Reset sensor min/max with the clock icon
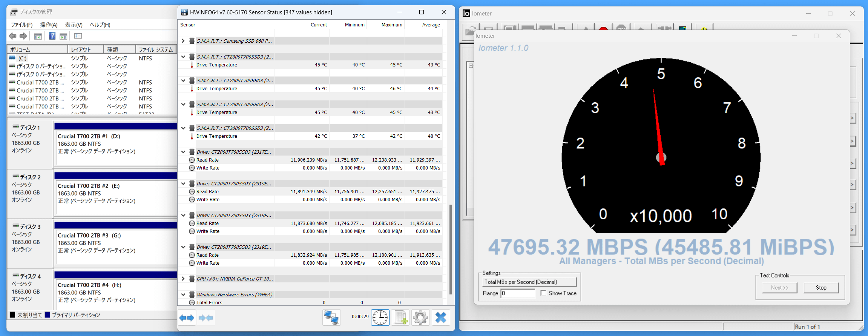This screenshot has width=868, height=336. [380, 318]
